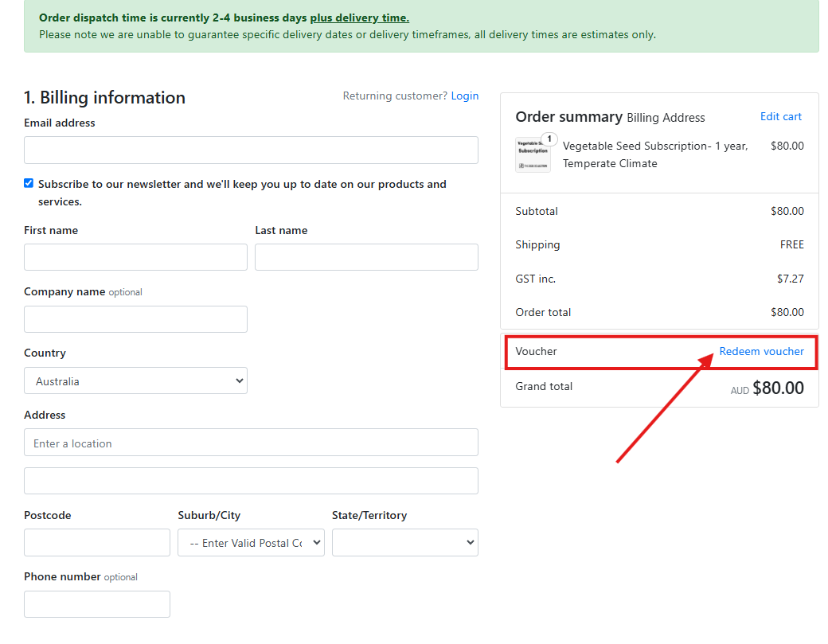The width and height of the screenshot is (828, 644).
Task: Click the Edit cart link
Action: tap(780, 116)
